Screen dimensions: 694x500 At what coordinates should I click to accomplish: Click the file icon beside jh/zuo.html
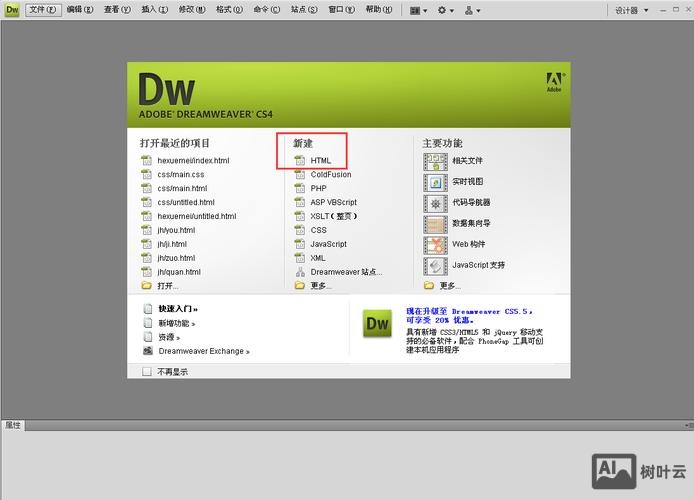tap(147, 258)
